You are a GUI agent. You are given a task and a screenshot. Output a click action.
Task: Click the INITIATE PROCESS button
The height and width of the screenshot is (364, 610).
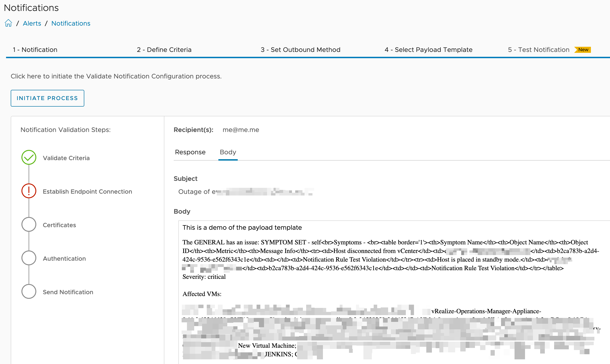click(x=47, y=98)
